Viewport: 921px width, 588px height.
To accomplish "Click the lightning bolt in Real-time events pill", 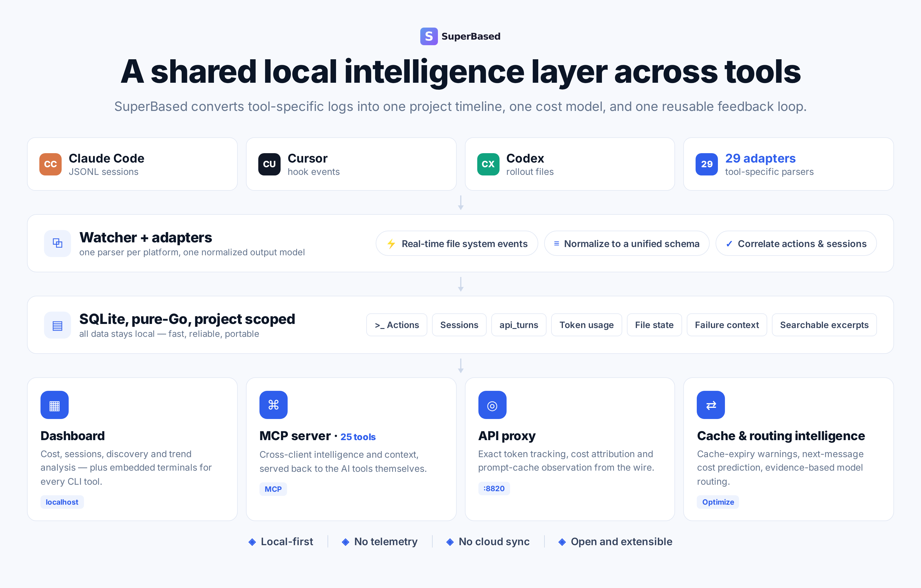I will (391, 244).
